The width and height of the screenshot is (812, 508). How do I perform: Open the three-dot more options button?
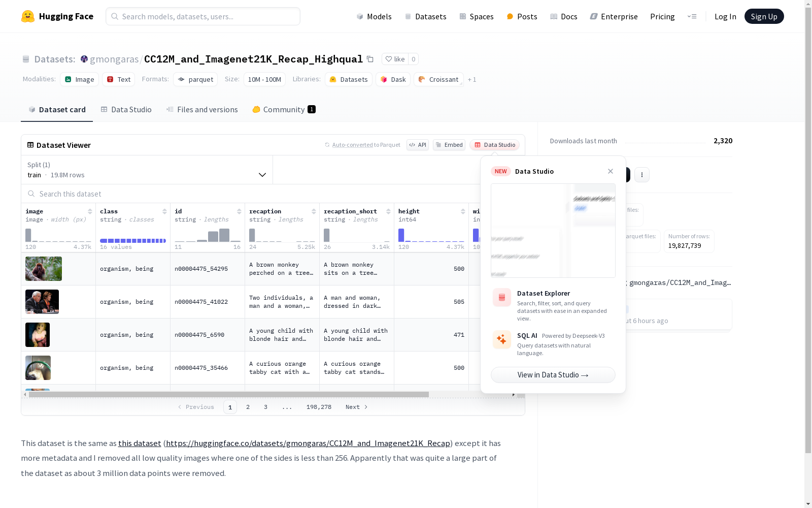pos(642,175)
